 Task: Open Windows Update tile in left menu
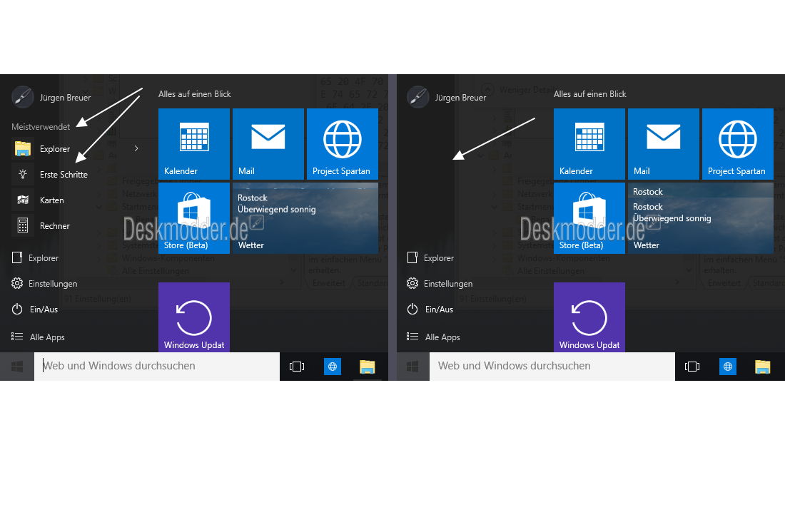point(193,317)
